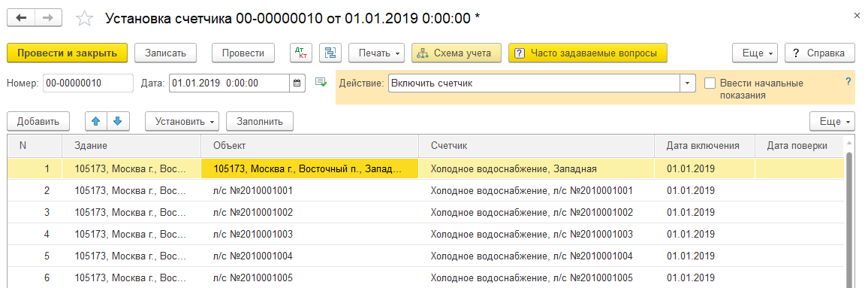Screen dimensions: 868x288
Task: Select cell Холодное водоснабжение, Западная
Action: tap(536, 168)
